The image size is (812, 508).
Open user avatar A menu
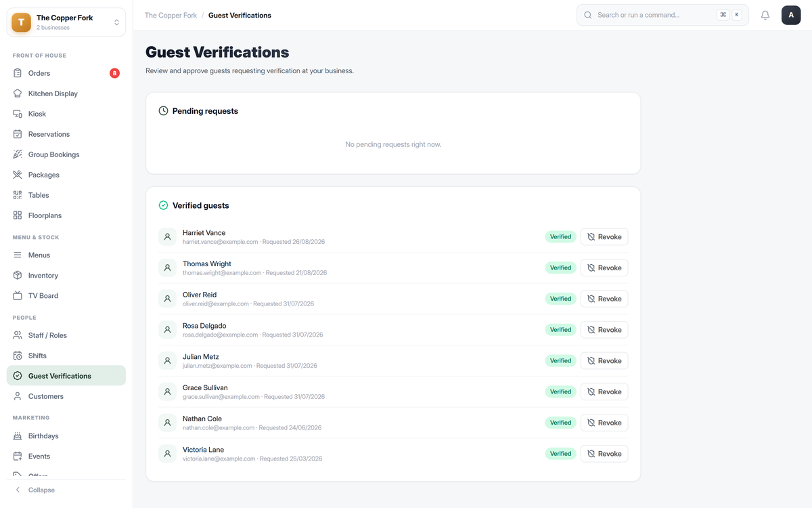(x=791, y=15)
